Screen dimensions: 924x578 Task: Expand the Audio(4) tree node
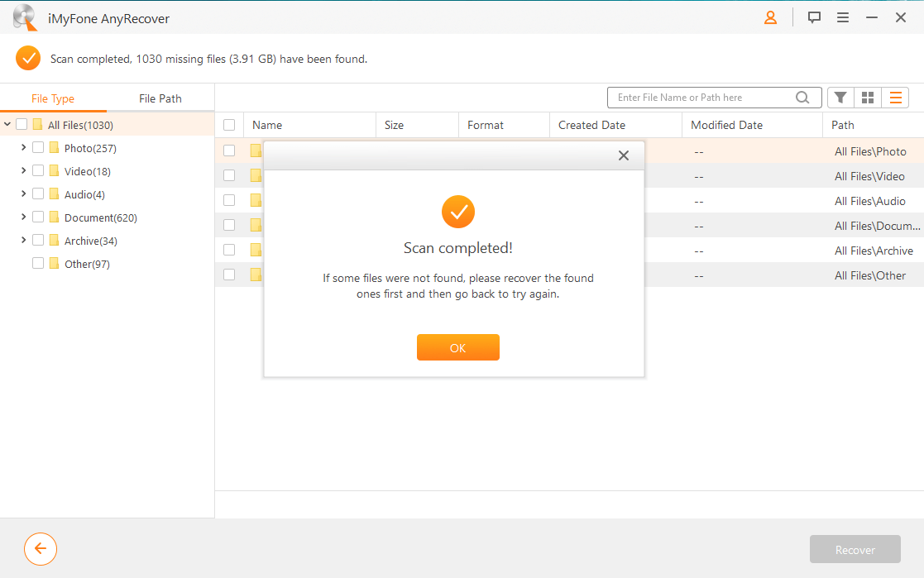pos(23,193)
